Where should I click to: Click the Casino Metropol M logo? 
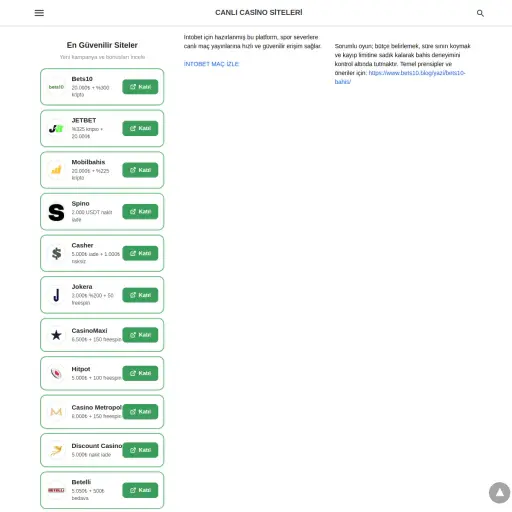[x=56, y=412]
